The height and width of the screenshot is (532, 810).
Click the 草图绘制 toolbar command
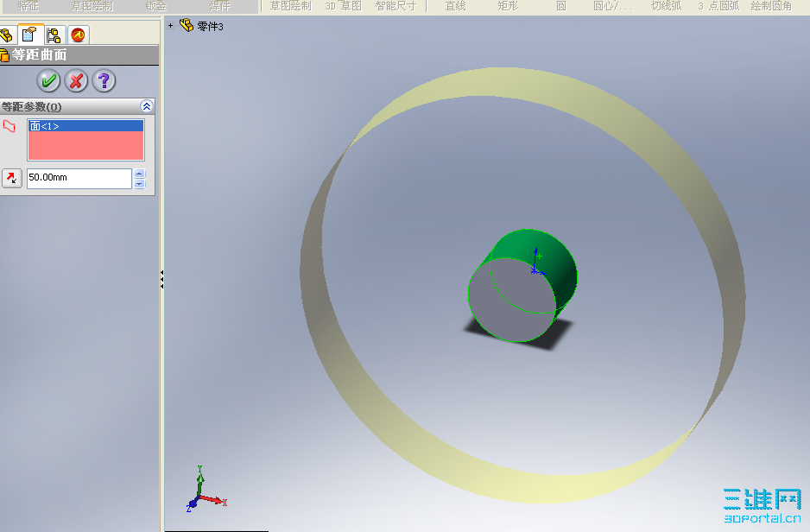point(291,6)
